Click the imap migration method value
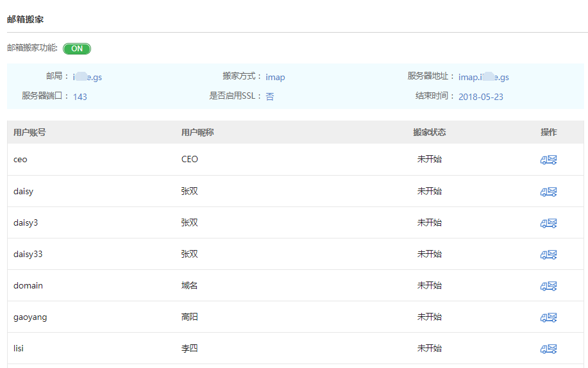The height and width of the screenshot is (368, 588). 275,77
